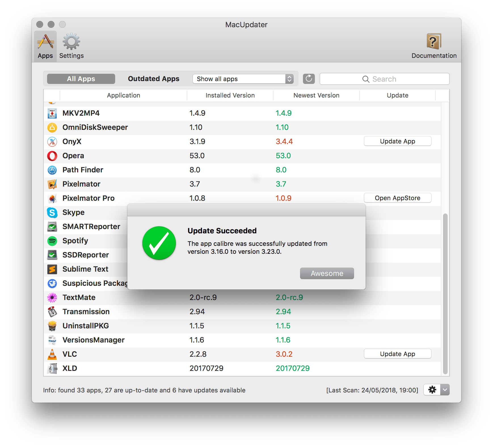This screenshot has width=493, height=448.
Task: Click the Sublime Text app icon
Action: (52, 269)
